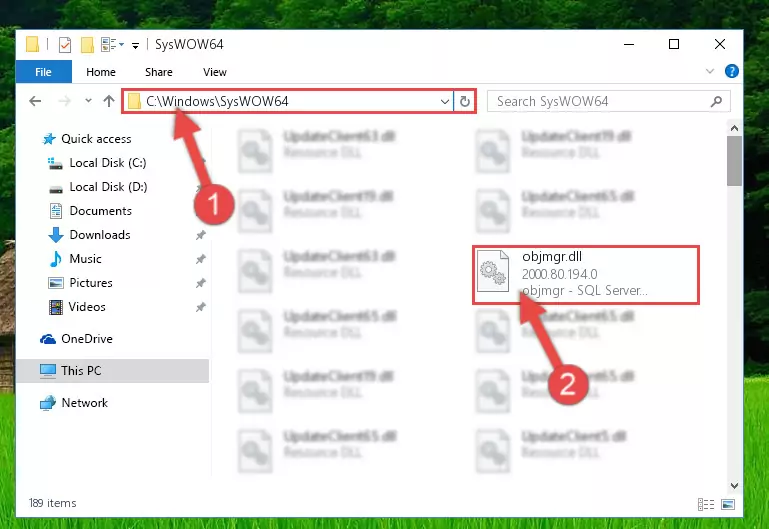
Task: Click the scrollbar down arrow
Action: 734,486
